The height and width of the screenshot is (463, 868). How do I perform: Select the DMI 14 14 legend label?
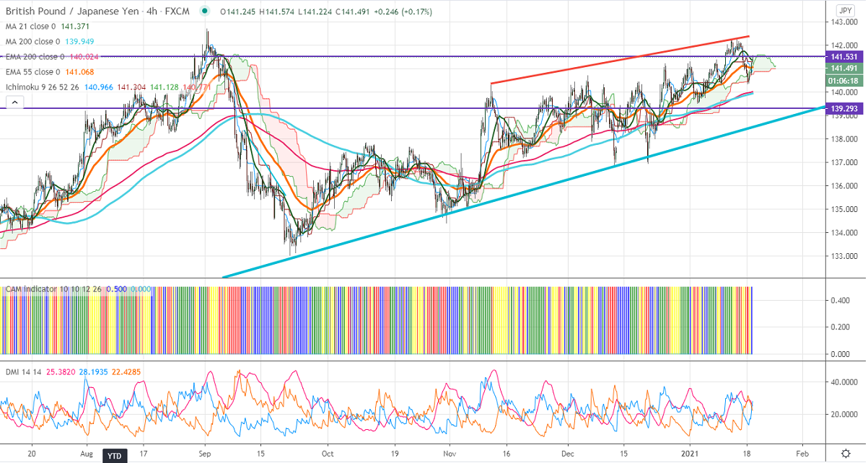click(x=23, y=371)
